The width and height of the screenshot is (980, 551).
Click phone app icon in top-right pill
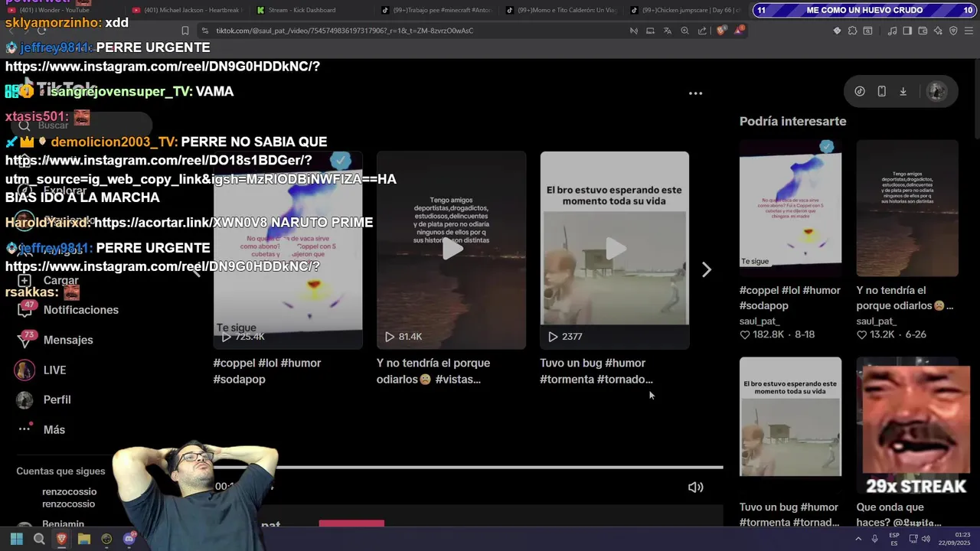click(881, 91)
